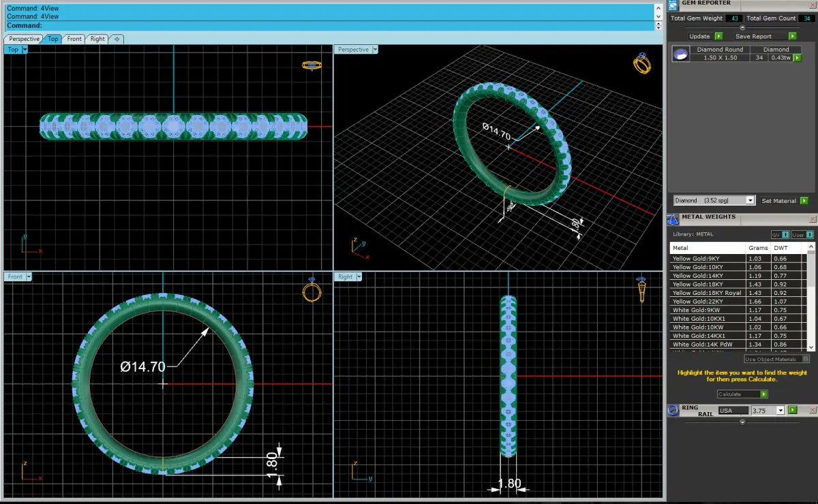818x504 pixels.
Task: Click the 1.80 dimension in Right viewport
Action: coord(509,484)
